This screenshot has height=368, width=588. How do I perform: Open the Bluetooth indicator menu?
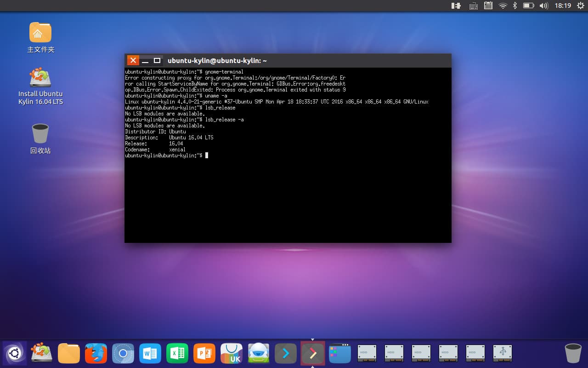515,6
